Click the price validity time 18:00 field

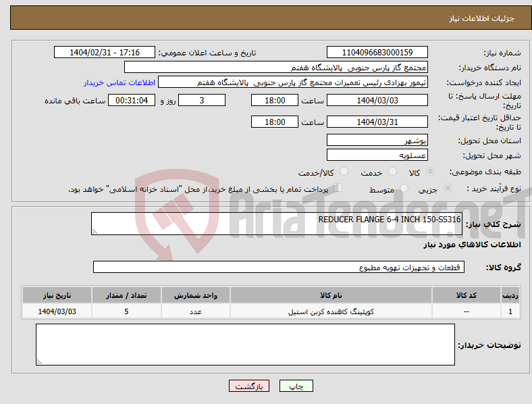(x=275, y=122)
